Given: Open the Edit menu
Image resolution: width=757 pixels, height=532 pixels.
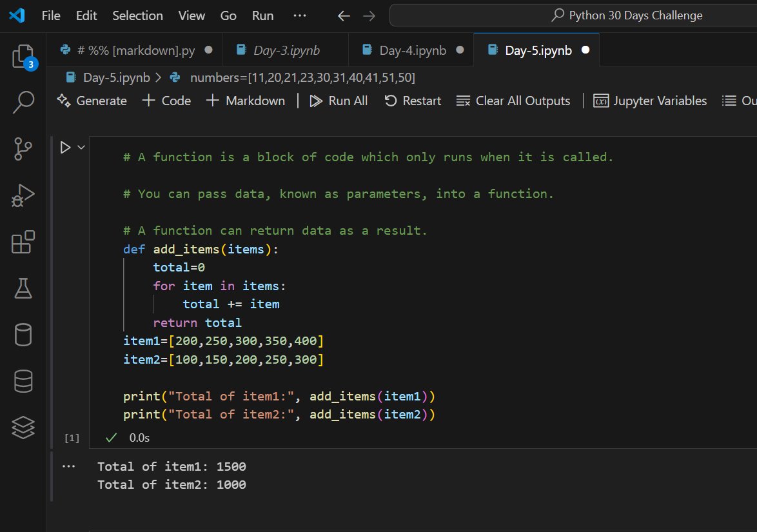Looking at the screenshot, I should click(86, 15).
